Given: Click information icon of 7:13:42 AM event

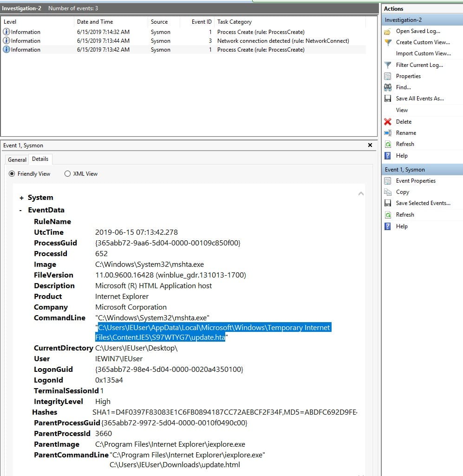Looking at the screenshot, I should [7, 49].
